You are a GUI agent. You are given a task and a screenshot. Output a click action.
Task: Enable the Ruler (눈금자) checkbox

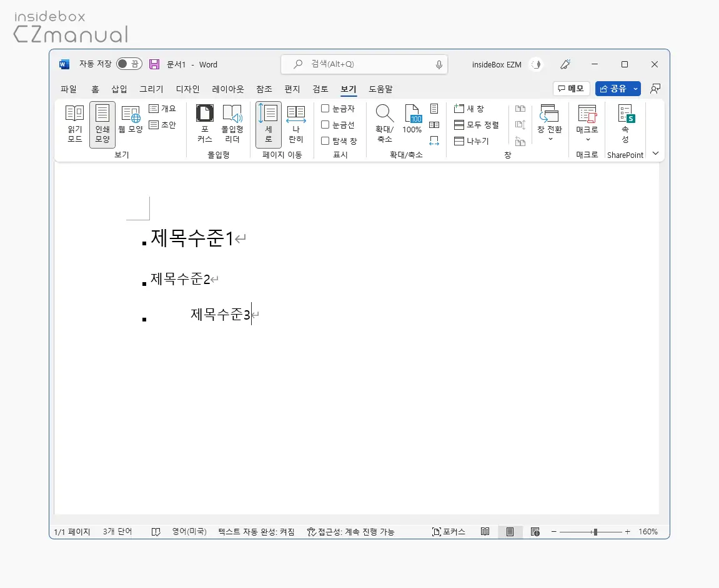point(325,109)
